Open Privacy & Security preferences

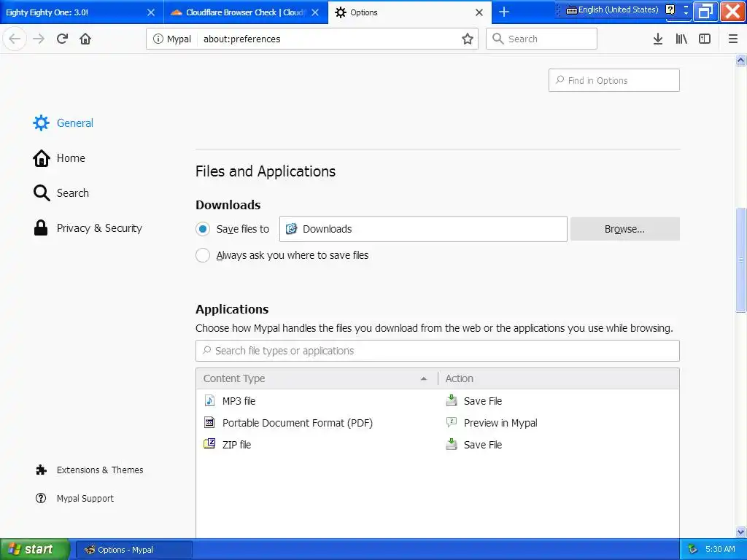coord(88,228)
